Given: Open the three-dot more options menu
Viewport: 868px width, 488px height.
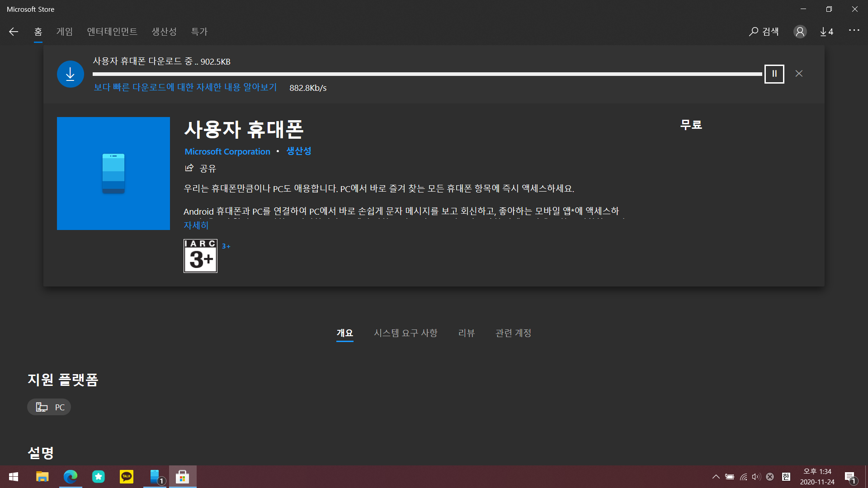Looking at the screenshot, I should (x=854, y=30).
